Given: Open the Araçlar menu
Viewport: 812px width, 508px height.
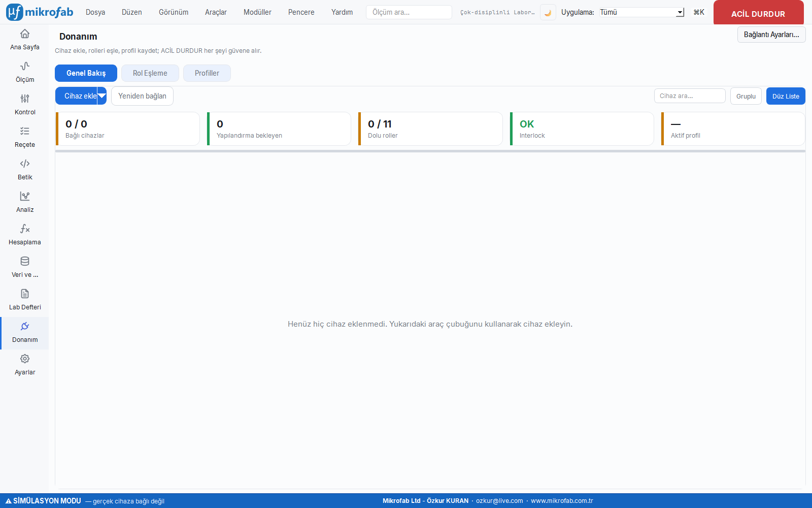Looking at the screenshot, I should click(216, 12).
